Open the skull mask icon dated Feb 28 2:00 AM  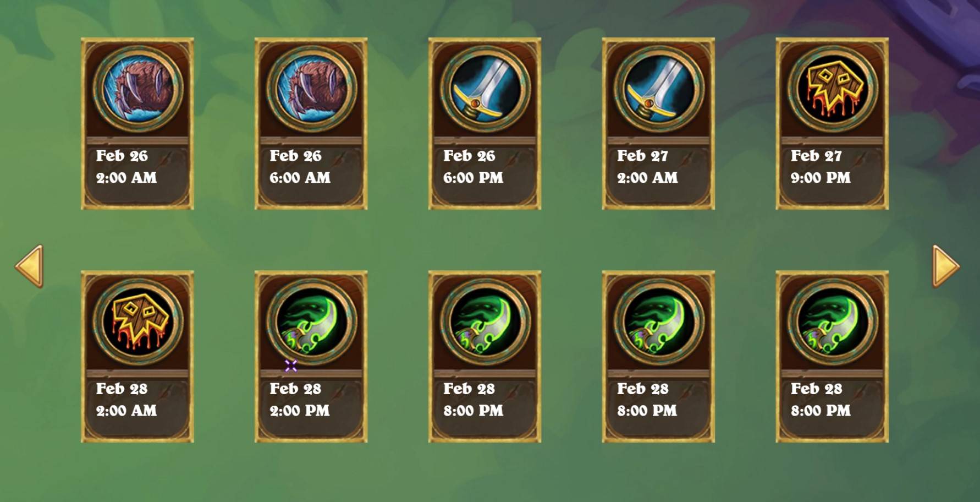point(137,321)
